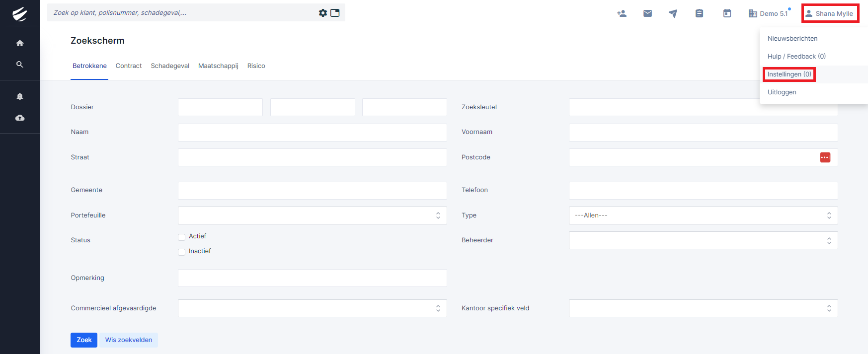The height and width of the screenshot is (354, 868).
Task: Click the add person icon
Action: click(x=622, y=13)
